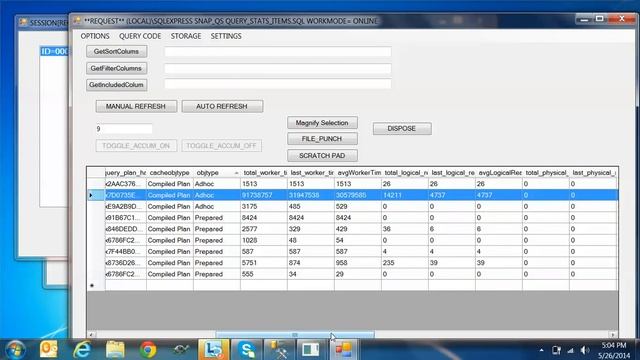Screen dimensions: 640x360
Task: Open the SCRATCH PAD button
Action: click(x=322, y=156)
